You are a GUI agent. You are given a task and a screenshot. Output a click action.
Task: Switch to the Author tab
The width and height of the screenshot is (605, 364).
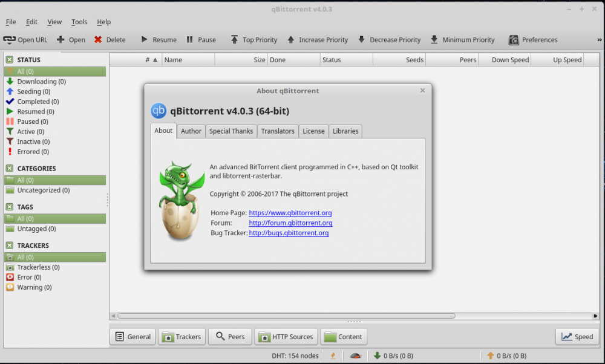point(191,131)
